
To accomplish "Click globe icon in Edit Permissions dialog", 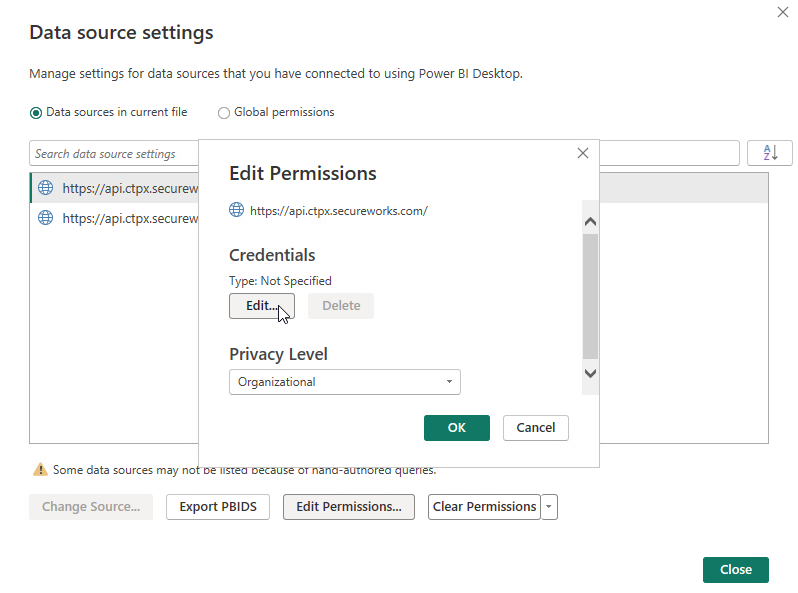I will [x=236, y=210].
